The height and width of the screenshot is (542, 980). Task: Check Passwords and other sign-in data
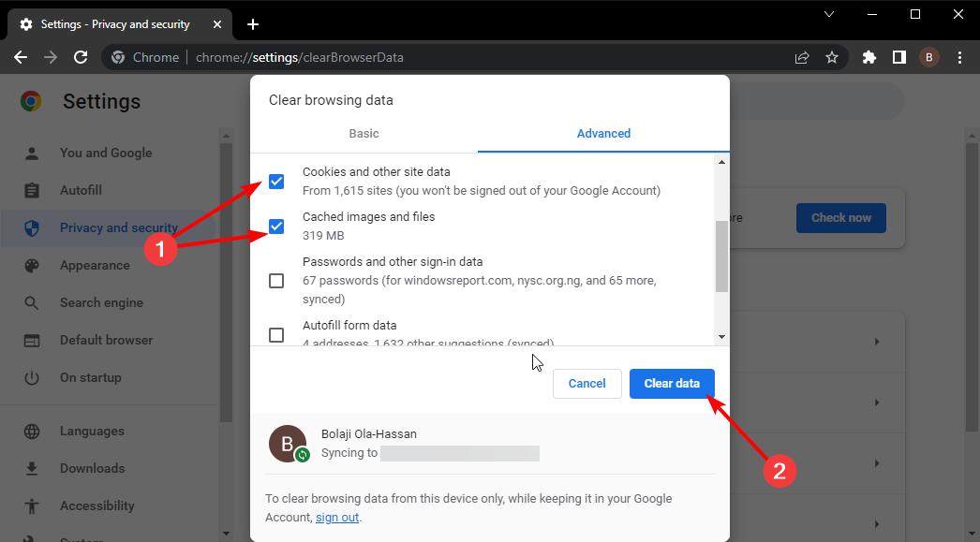click(x=276, y=281)
